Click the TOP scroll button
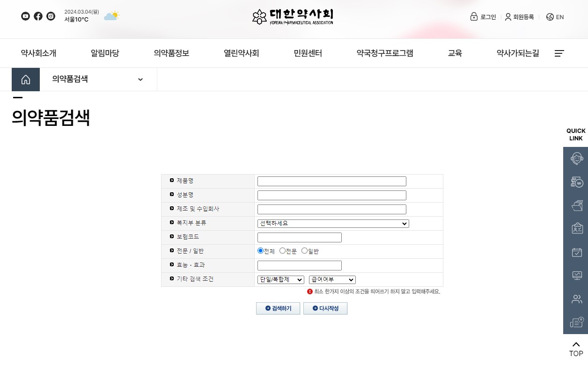 (576, 348)
